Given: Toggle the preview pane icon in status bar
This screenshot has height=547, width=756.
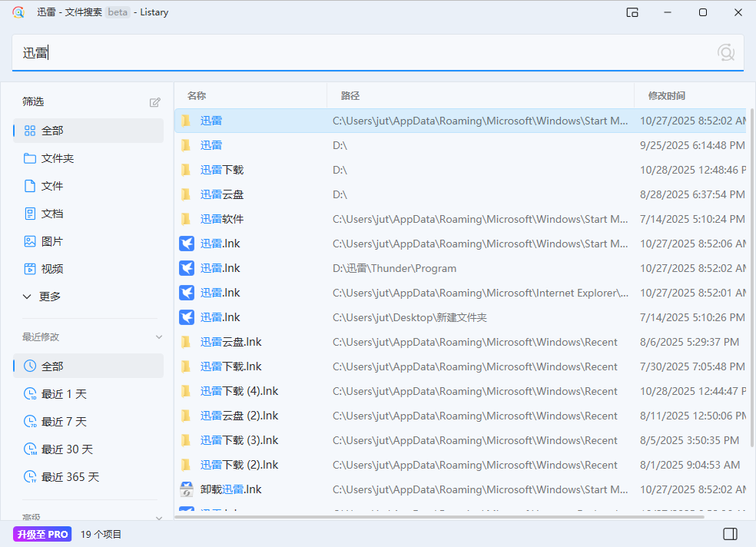Looking at the screenshot, I should click(730, 534).
